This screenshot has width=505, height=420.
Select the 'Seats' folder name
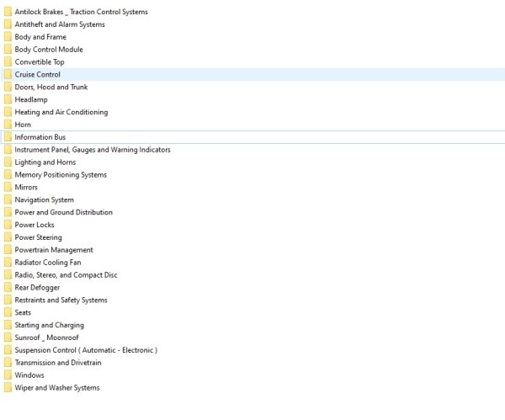tap(23, 313)
